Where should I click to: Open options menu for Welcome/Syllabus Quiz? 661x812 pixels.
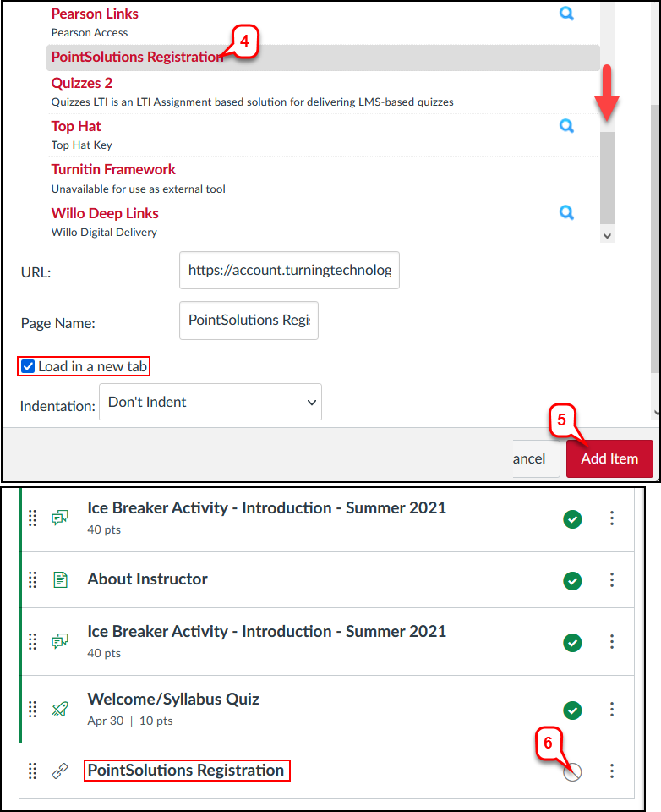pos(612,709)
